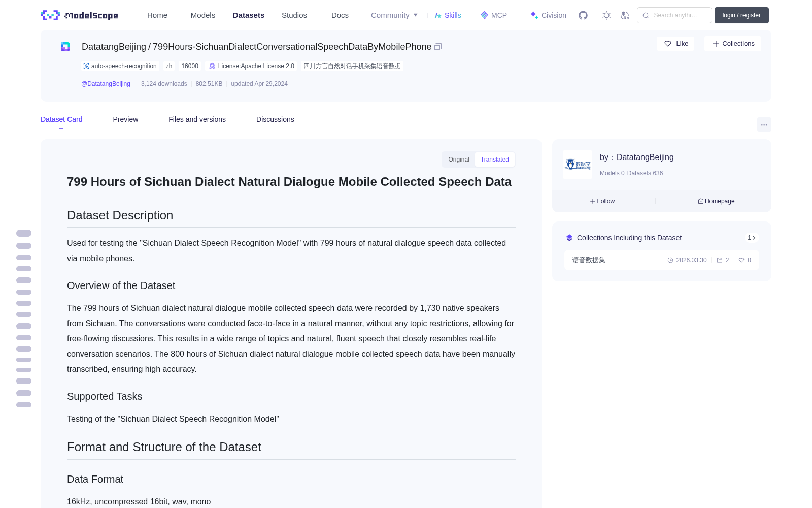The height and width of the screenshot is (508, 812).
Task: Click the 四川方言自然对话手机采集语音数据 tag
Action: pyautogui.click(x=352, y=66)
